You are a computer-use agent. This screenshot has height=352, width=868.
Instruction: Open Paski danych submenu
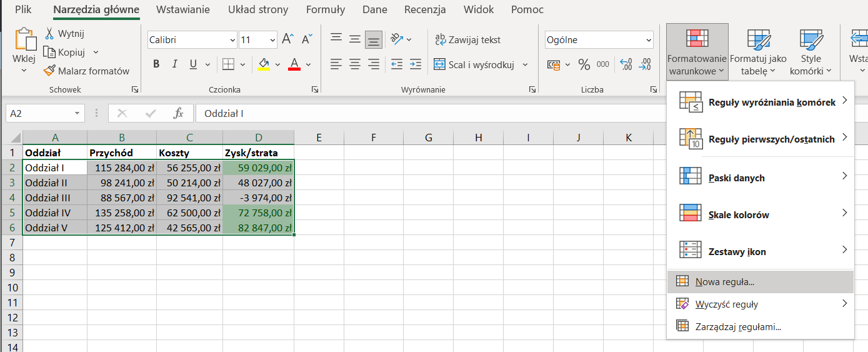pyautogui.click(x=760, y=178)
